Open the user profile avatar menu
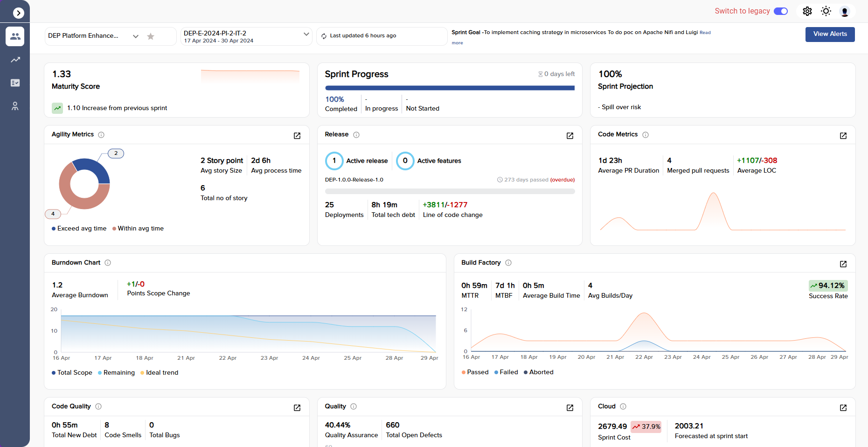 tap(845, 11)
